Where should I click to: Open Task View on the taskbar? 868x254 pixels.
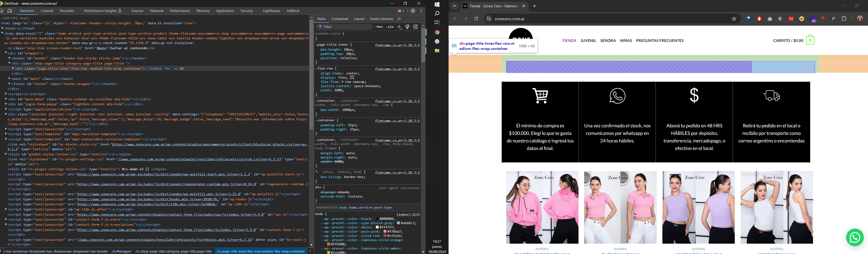pyautogui.click(x=437, y=23)
